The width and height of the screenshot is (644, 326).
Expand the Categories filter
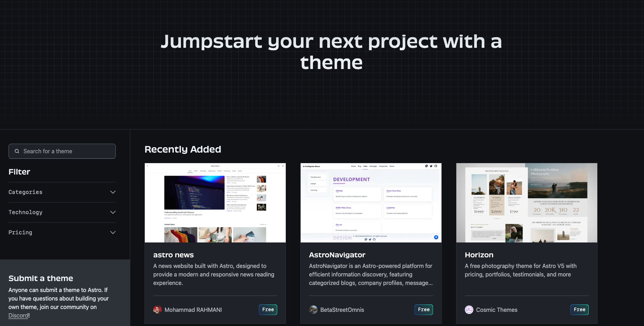[62, 192]
